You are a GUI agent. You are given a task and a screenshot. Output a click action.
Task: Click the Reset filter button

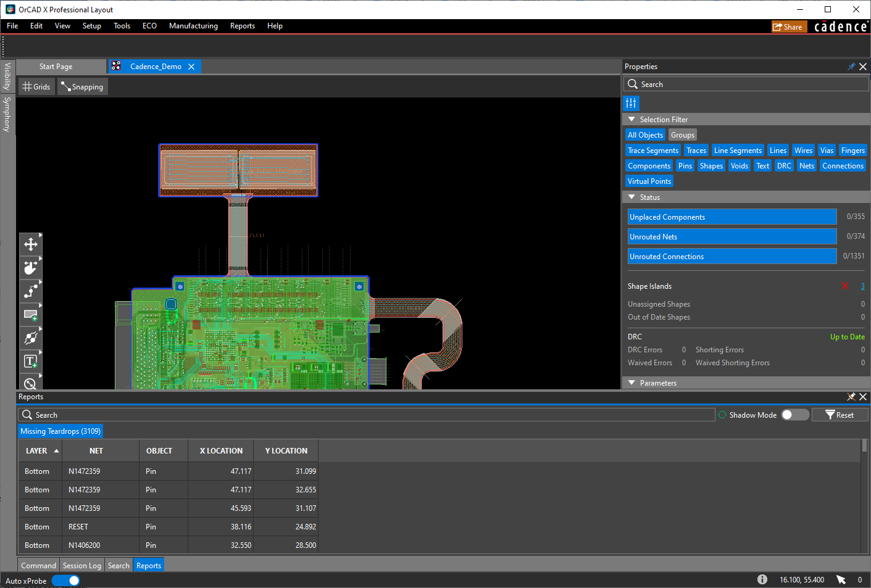[x=840, y=415]
